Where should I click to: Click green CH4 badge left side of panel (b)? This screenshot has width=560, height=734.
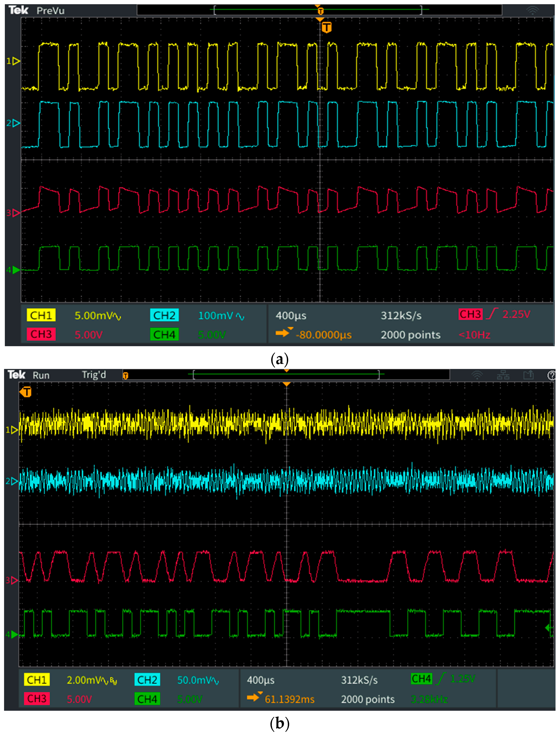[x=147, y=699]
